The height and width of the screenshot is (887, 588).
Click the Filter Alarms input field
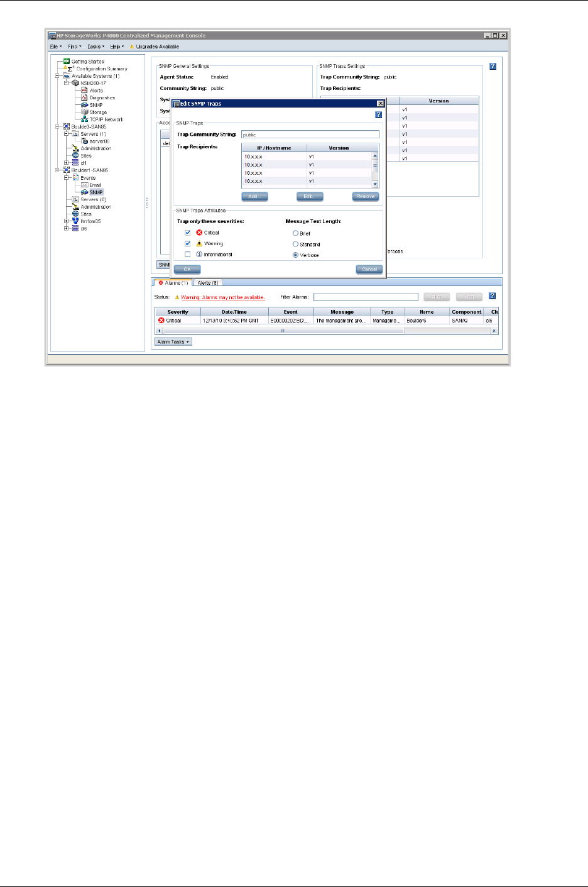366,297
